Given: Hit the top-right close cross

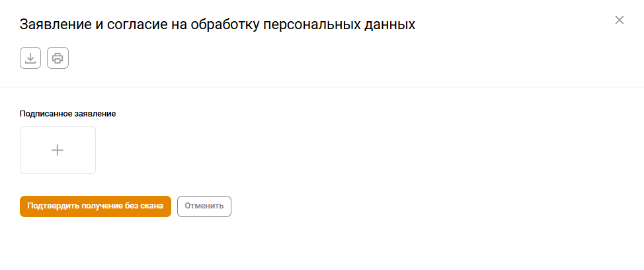Looking at the screenshot, I should point(620,20).
